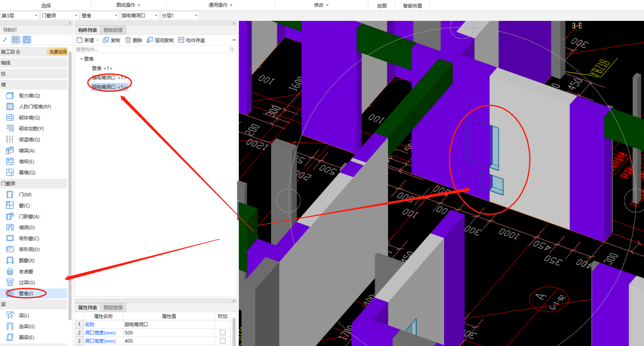Select the 圈梁(E) ring beam icon
The height and width of the screenshot is (346, 644).
point(10,338)
